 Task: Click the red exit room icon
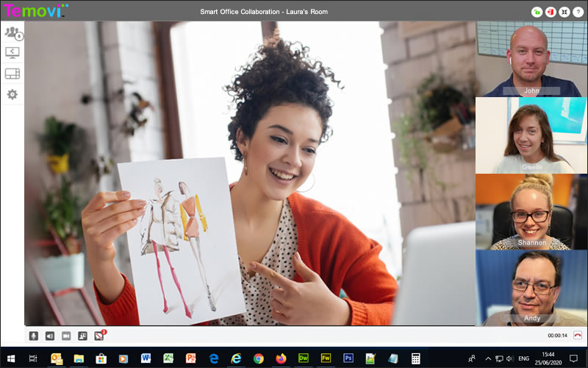click(x=550, y=12)
